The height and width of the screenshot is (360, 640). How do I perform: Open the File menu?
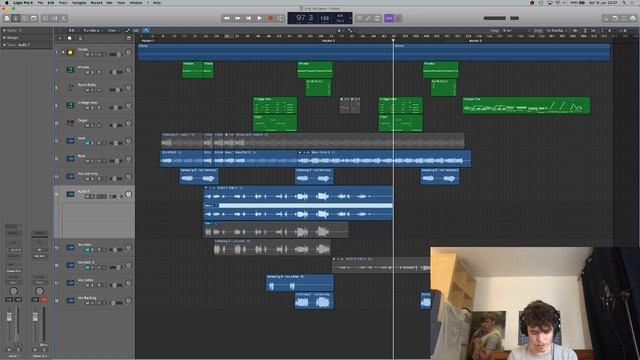[x=40, y=2]
